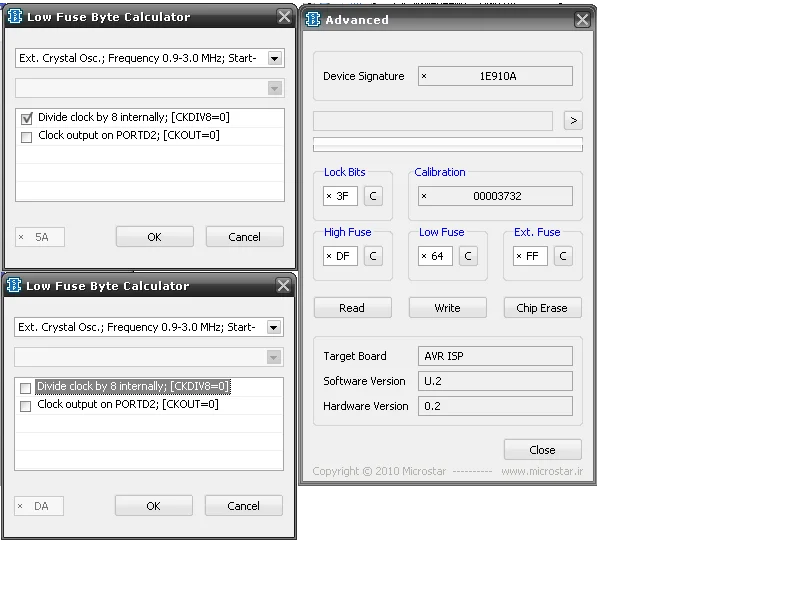Click the progress bar in Advanced window
Image resolution: width=800 pixels, height=600 pixels.
click(x=447, y=144)
